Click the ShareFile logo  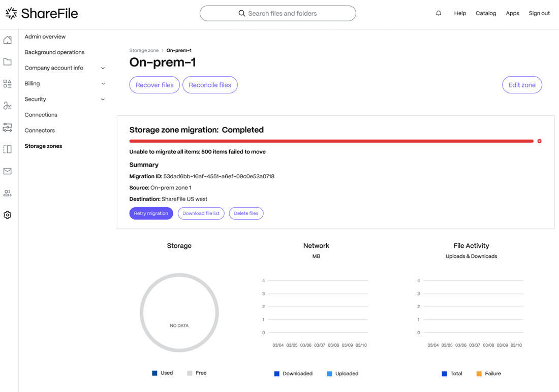(x=42, y=14)
